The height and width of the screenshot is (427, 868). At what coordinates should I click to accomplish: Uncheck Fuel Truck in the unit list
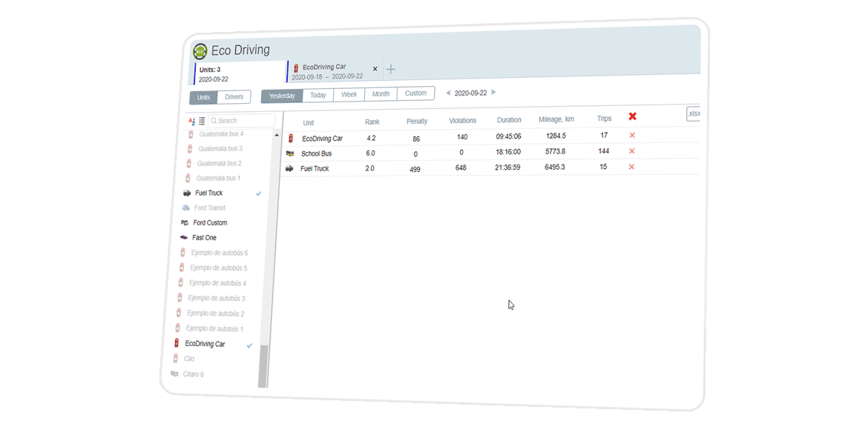point(258,193)
